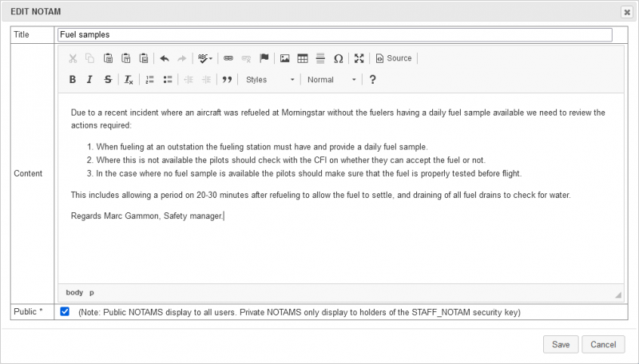Viewport: 639px width, 364px height.
Task: Insert an image into the NOTAM
Action: click(x=284, y=58)
